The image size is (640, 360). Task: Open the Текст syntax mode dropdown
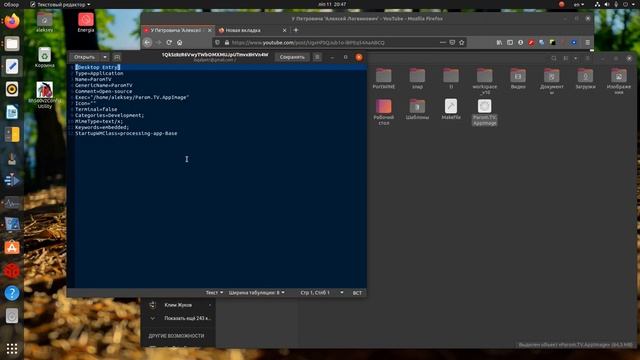[x=214, y=293]
